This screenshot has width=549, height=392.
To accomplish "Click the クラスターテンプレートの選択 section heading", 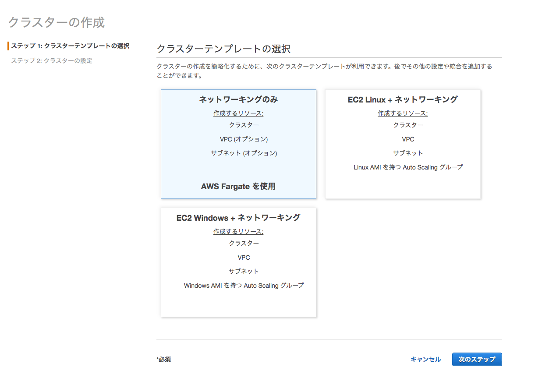I will 223,49.
